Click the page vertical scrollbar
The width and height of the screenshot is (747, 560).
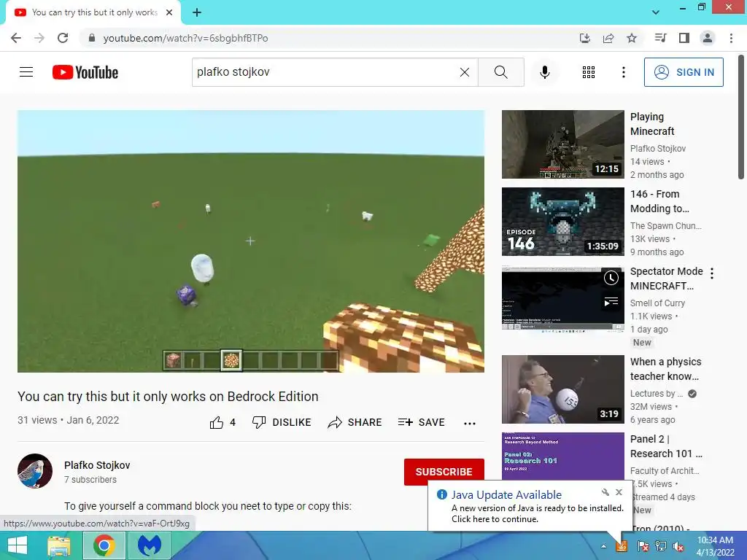741,117
